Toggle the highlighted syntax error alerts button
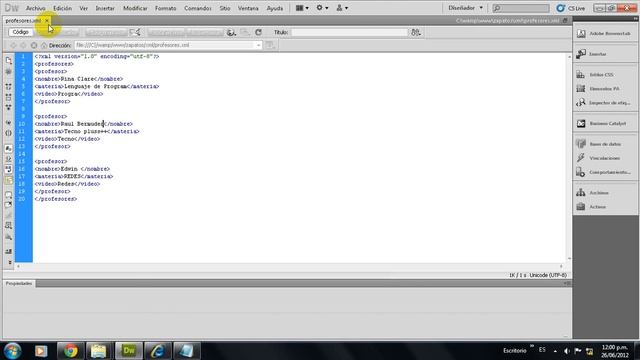Viewport: 640px width, 360px height. [9, 180]
